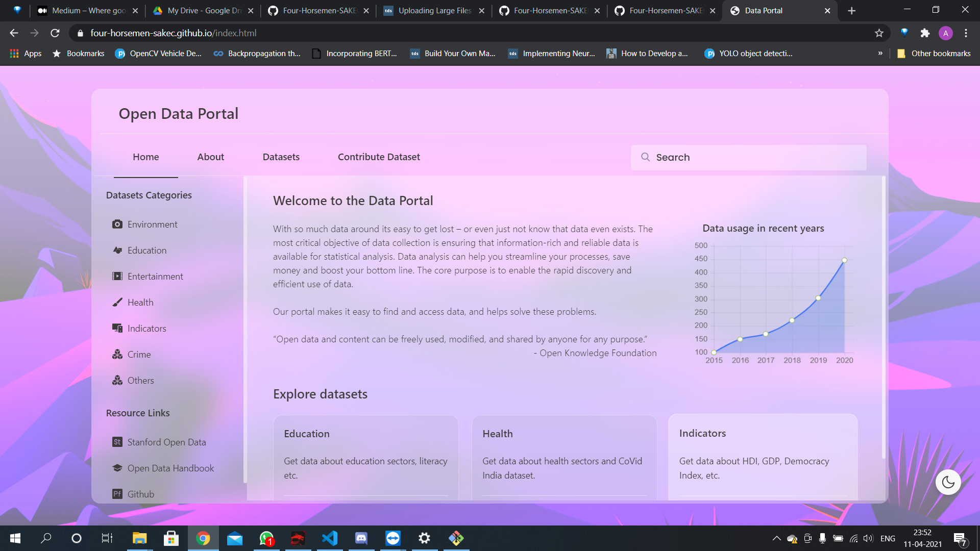Click the 2020 data point on chart
Screen dimensions: 980x551
point(844,260)
